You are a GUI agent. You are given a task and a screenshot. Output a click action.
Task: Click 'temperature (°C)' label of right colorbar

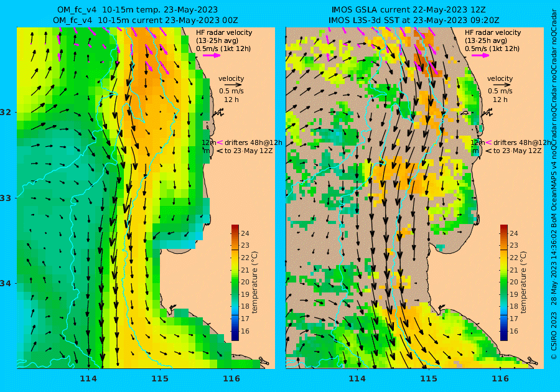[523, 282]
